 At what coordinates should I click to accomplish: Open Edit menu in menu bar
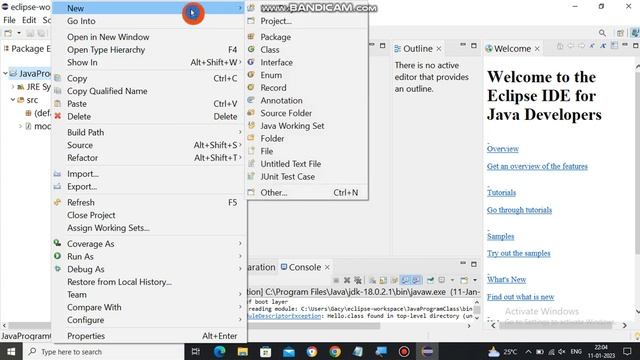coord(29,20)
